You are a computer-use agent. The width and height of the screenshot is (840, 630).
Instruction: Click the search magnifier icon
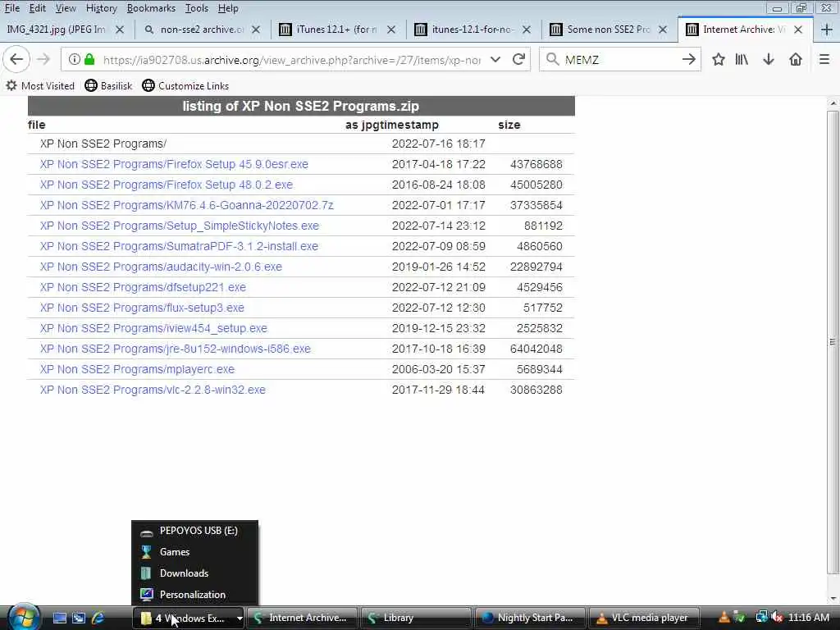coord(552,59)
